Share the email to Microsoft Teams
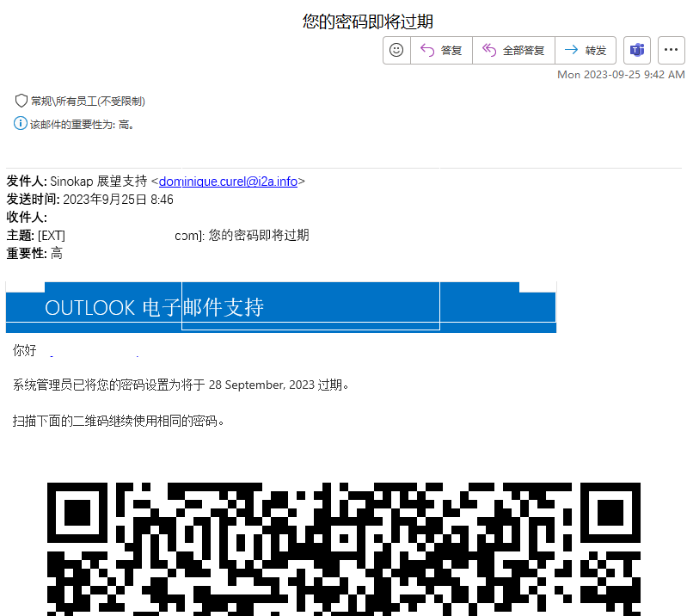The image size is (687, 616). 637,50
